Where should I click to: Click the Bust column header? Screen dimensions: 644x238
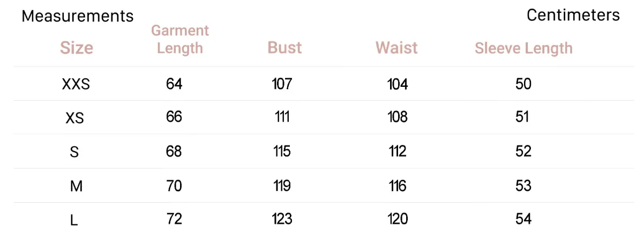[x=284, y=47]
